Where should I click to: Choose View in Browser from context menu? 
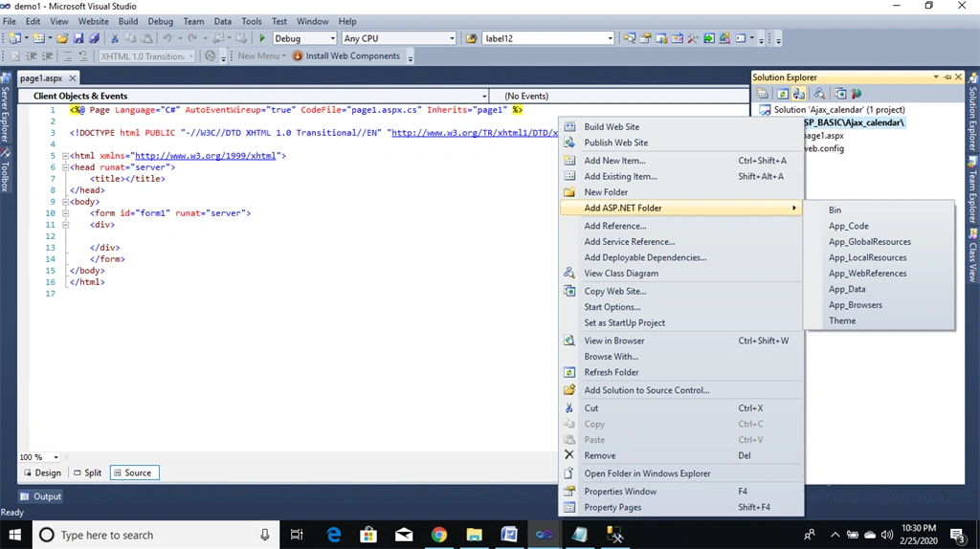(x=681, y=341)
